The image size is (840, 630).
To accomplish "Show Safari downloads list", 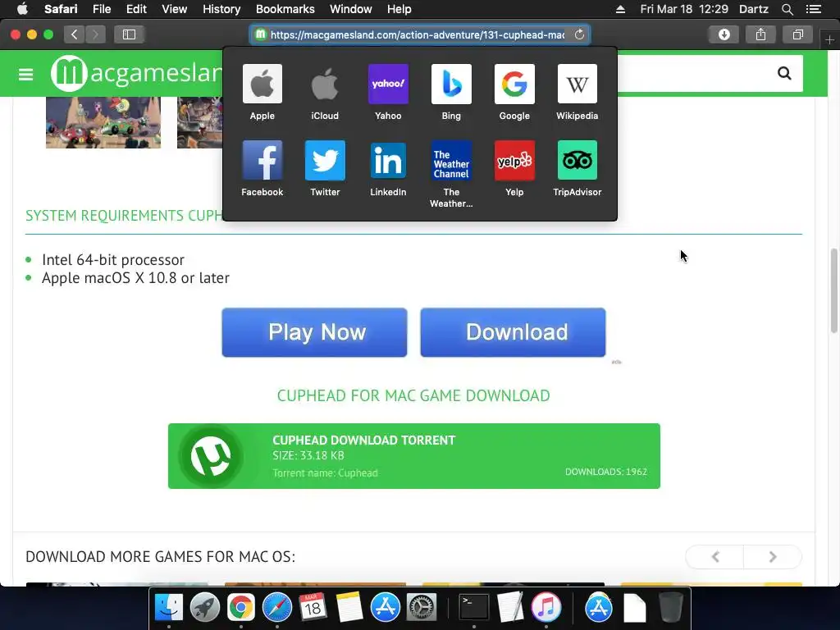I will [724, 34].
